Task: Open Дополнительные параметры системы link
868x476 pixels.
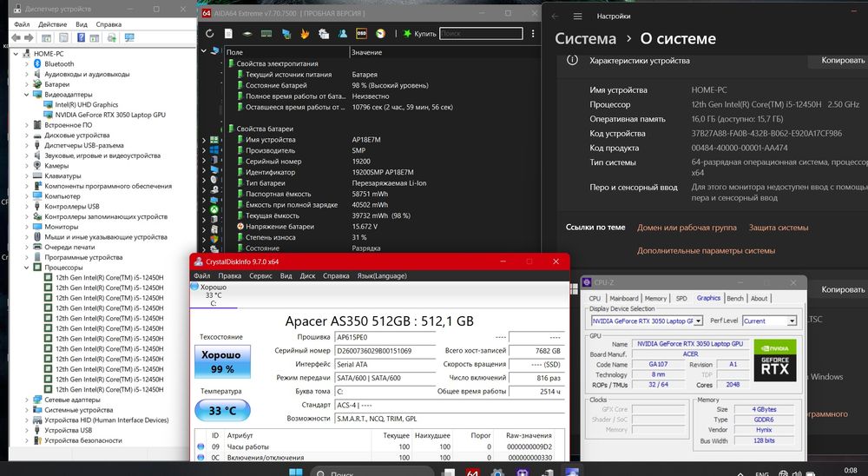Action: coord(706,251)
